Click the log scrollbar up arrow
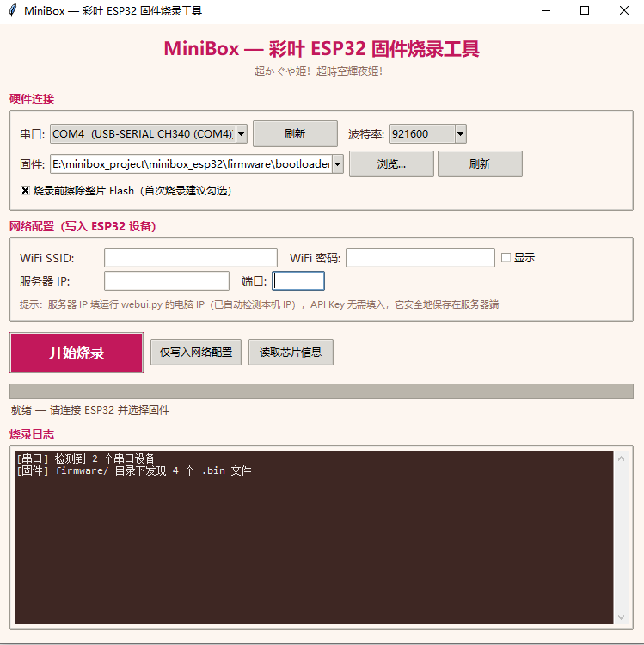Viewport: 644px width, 645px height. pos(621,458)
